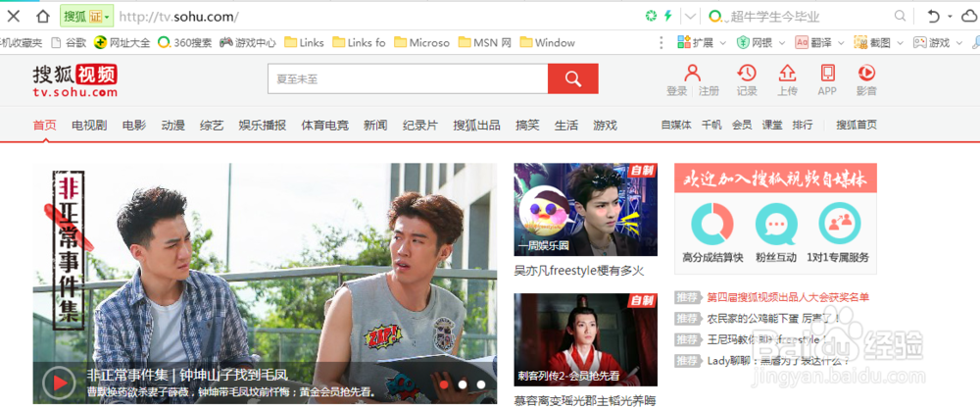Viewport: 980px width, 410px height.
Task: Select the 电影 navigation tab
Action: point(134,126)
